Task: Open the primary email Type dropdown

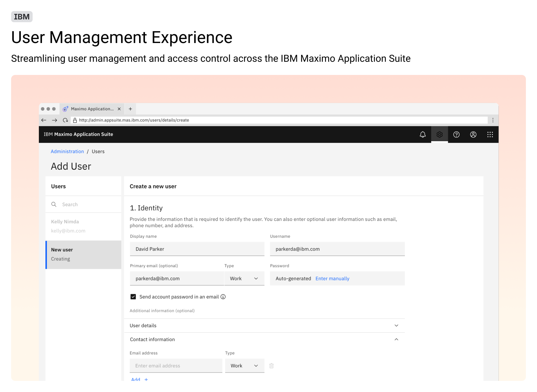Action: 244,279
